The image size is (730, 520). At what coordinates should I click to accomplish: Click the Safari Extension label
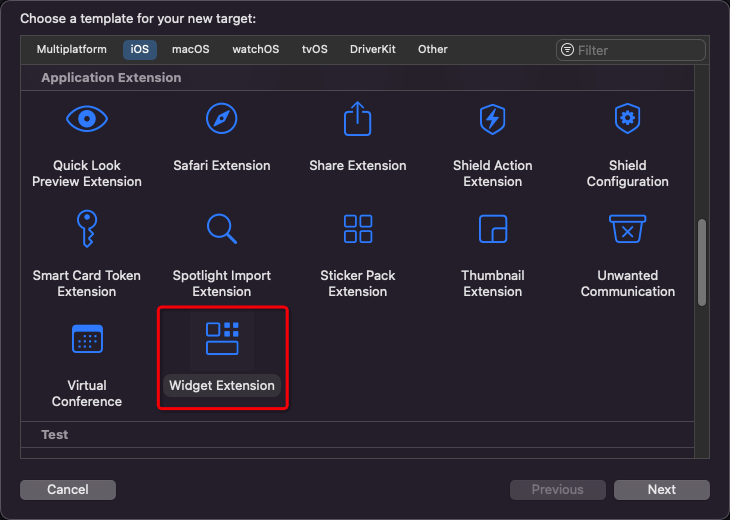click(222, 166)
